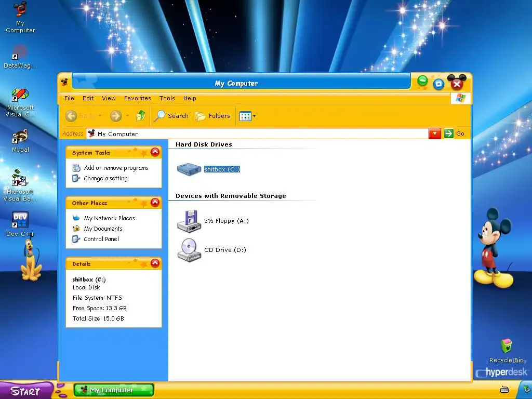Open the Favorites menu
Screen dimensions: 532x399
click(137, 98)
